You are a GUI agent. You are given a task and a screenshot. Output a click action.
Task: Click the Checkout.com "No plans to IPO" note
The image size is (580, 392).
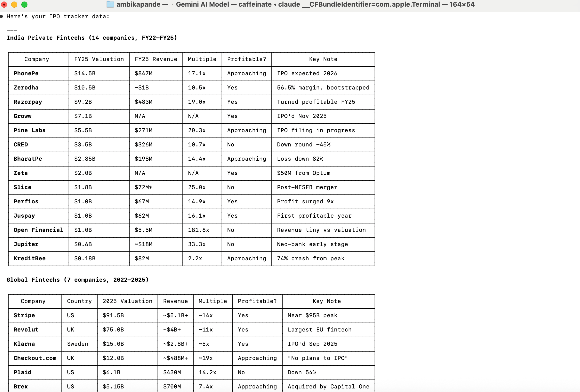click(x=318, y=358)
